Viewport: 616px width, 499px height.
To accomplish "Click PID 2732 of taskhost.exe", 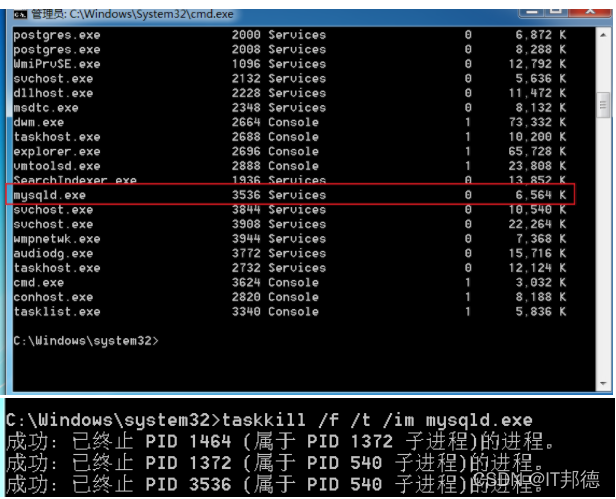I will [246, 268].
